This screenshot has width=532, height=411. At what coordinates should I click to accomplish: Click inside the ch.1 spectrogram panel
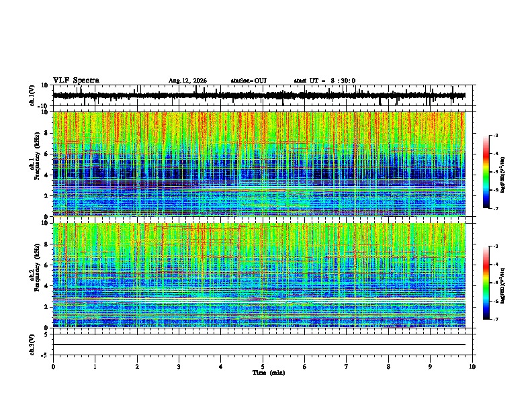(259, 164)
